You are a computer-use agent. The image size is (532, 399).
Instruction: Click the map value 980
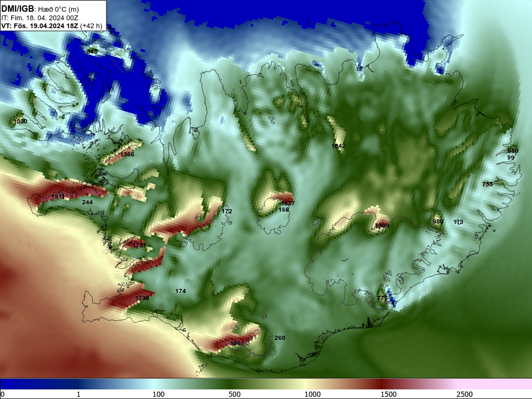(438, 221)
